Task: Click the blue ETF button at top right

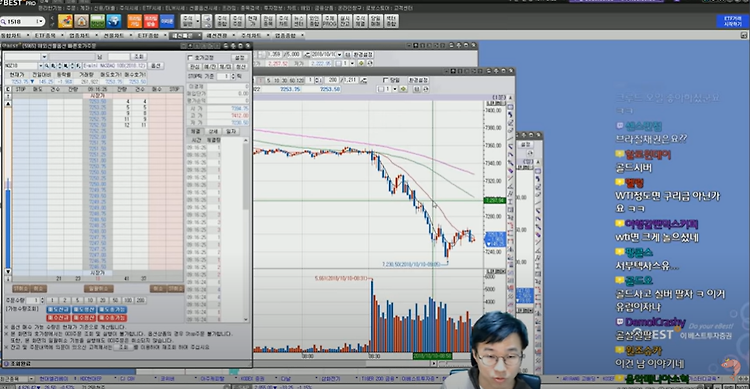Action: (x=732, y=21)
